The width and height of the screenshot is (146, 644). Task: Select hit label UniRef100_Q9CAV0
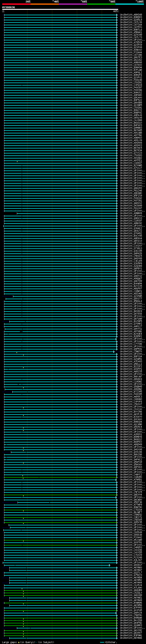(131, 98)
